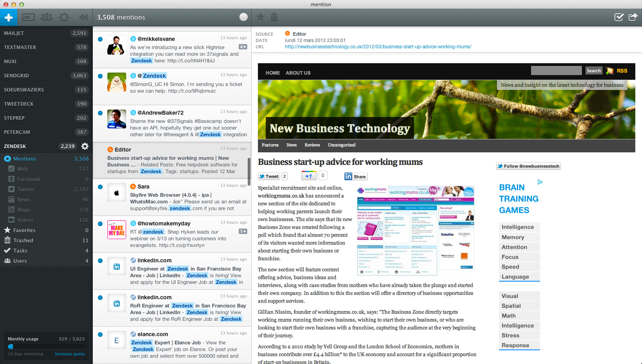Image resolution: width=642 pixels, height=364 pixels.
Task: Open the settings gear in top toolbar
Action: click(x=64, y=17)
